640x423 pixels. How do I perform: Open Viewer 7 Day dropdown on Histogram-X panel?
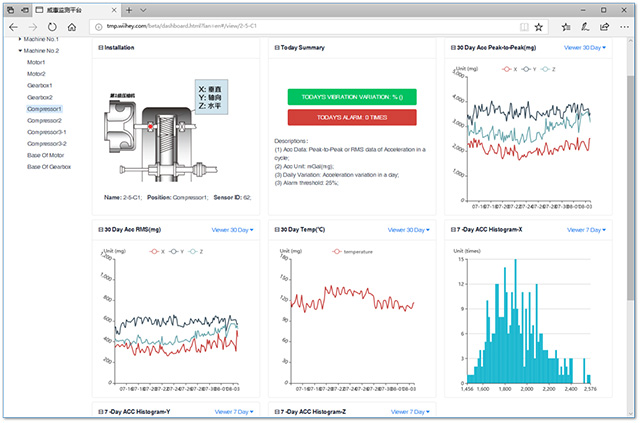(586, 230)
